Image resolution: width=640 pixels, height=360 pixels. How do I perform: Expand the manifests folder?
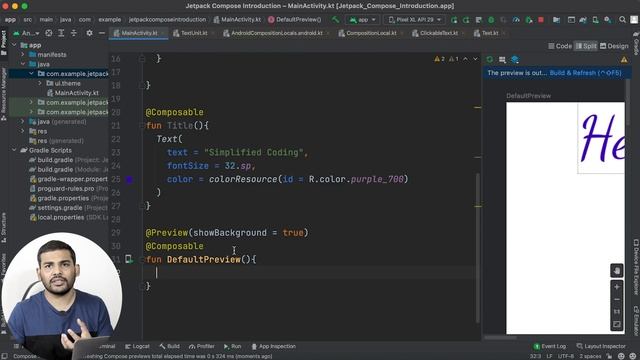(23, 54)
